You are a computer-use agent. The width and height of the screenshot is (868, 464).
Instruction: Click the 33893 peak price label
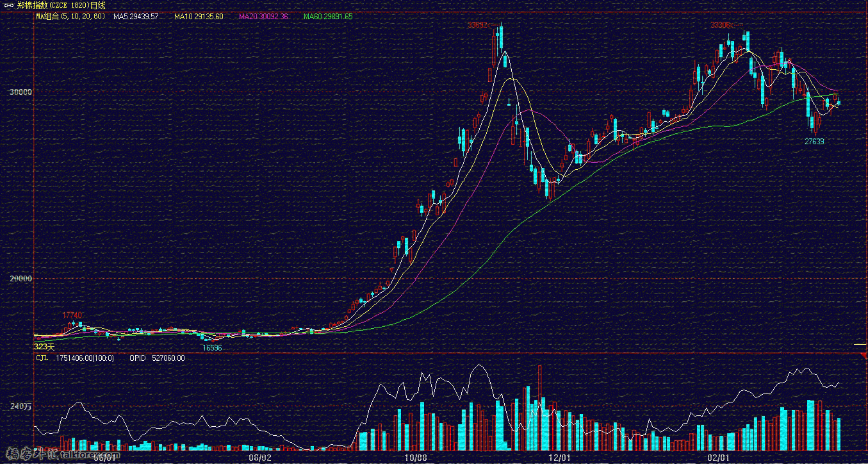[x=477, y=26]
